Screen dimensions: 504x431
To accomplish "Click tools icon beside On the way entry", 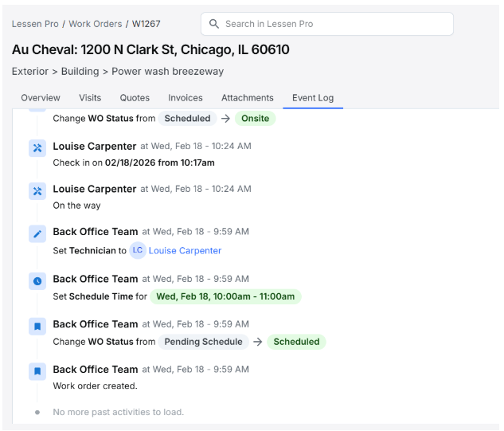I will (x=37, y=191).
